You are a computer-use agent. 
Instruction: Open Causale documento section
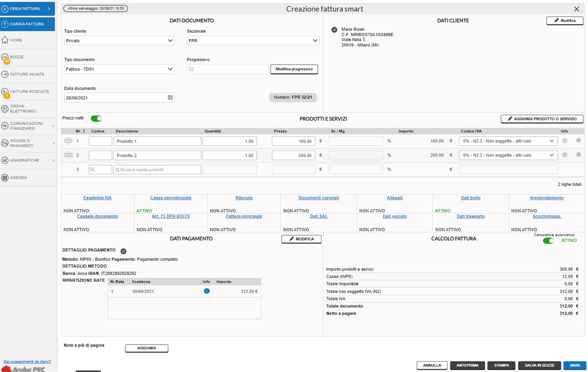pos(97,216)
